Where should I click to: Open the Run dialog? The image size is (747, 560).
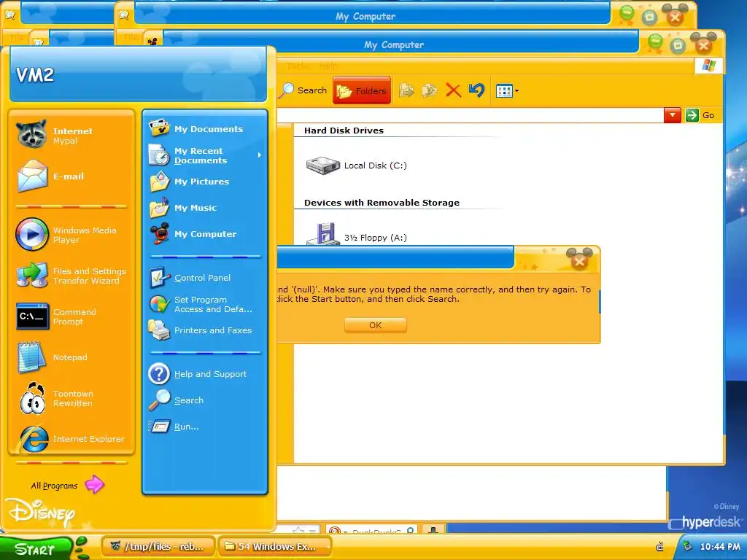205,426
